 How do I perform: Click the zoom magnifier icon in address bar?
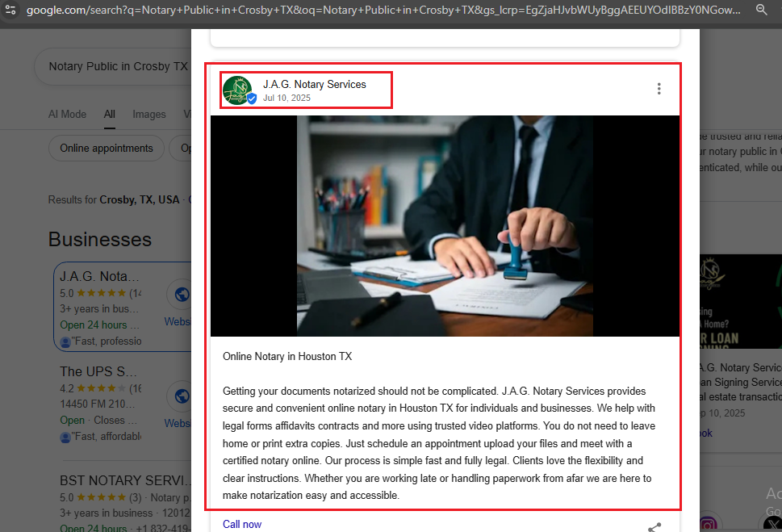761,10
